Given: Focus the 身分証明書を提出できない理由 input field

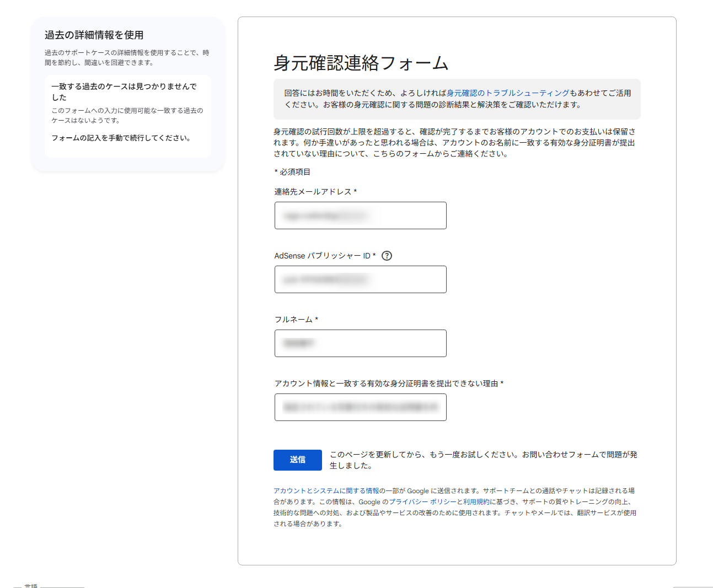Looking at the screenshot, I should [x=361, y=407].
